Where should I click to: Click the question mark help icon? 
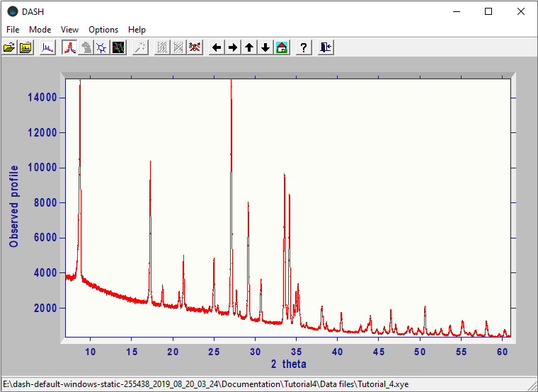[304, 47]
